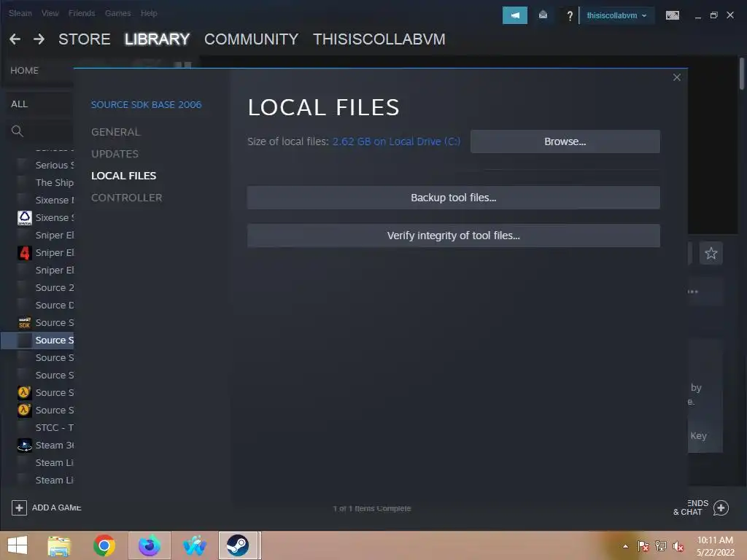
Task: Click the Add a Game plus icon
Action: pyautogui.click(x=19, y=507)
